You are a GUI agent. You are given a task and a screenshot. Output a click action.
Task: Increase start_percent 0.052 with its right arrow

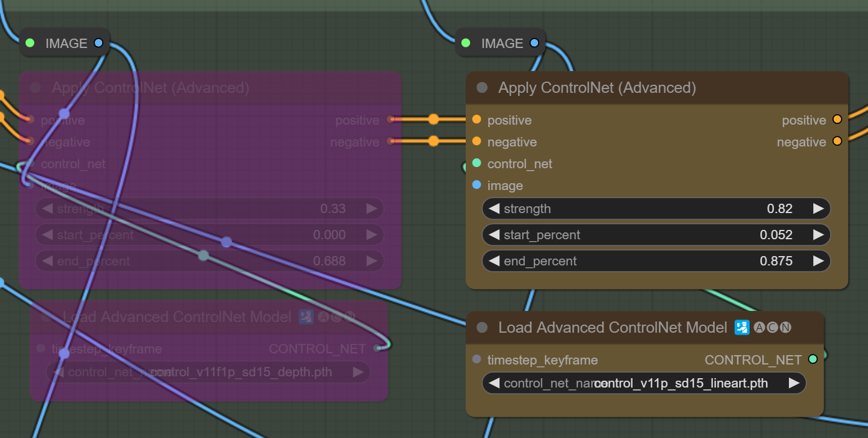tap(818, 235)
